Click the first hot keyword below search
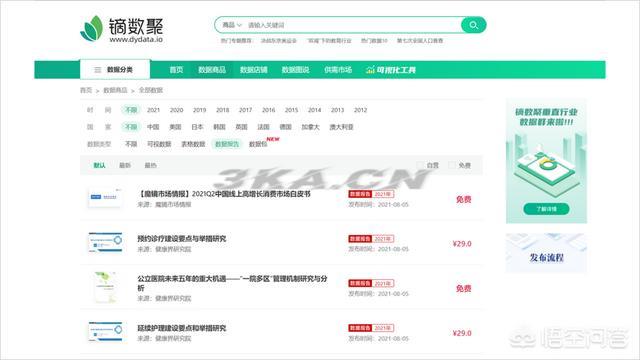This screenshot has width=640, height=360. 236,40
